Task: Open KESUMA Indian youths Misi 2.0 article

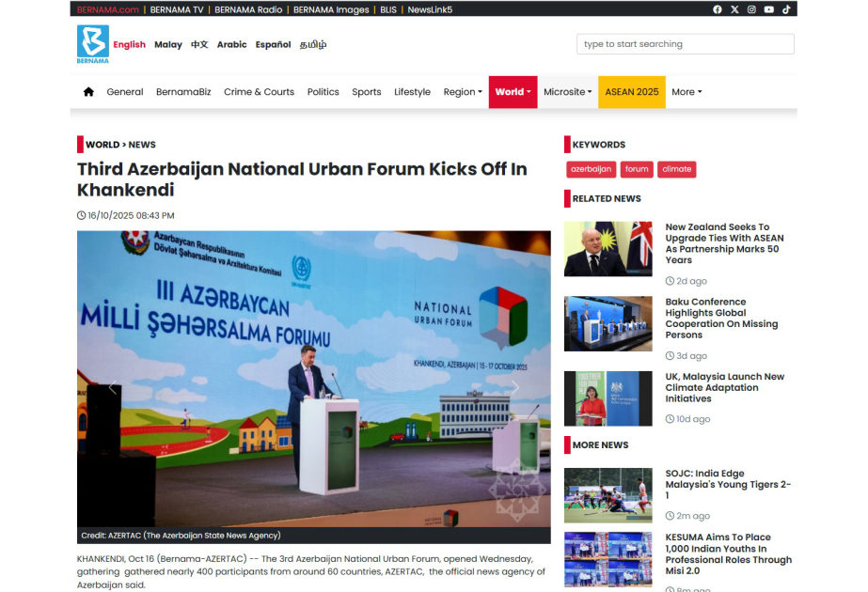Action: point(729,553)
